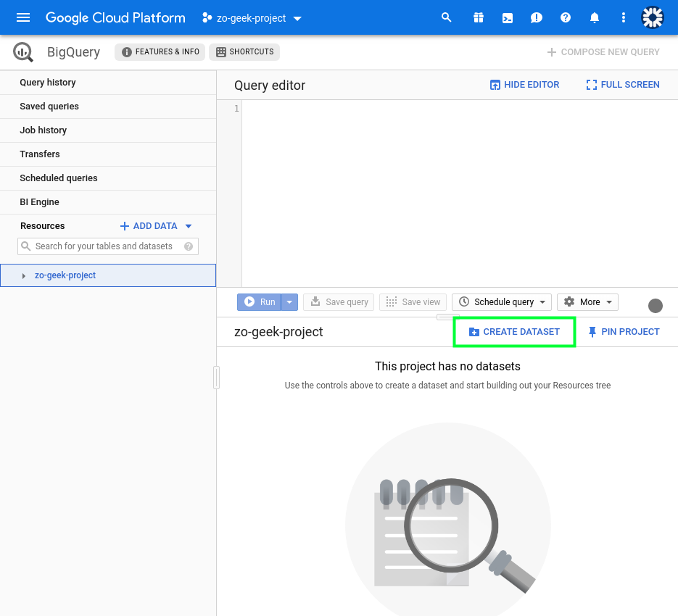678x616 pixels.
Task: Open the three-dot settings menu in header
Action: pos(623,17)
